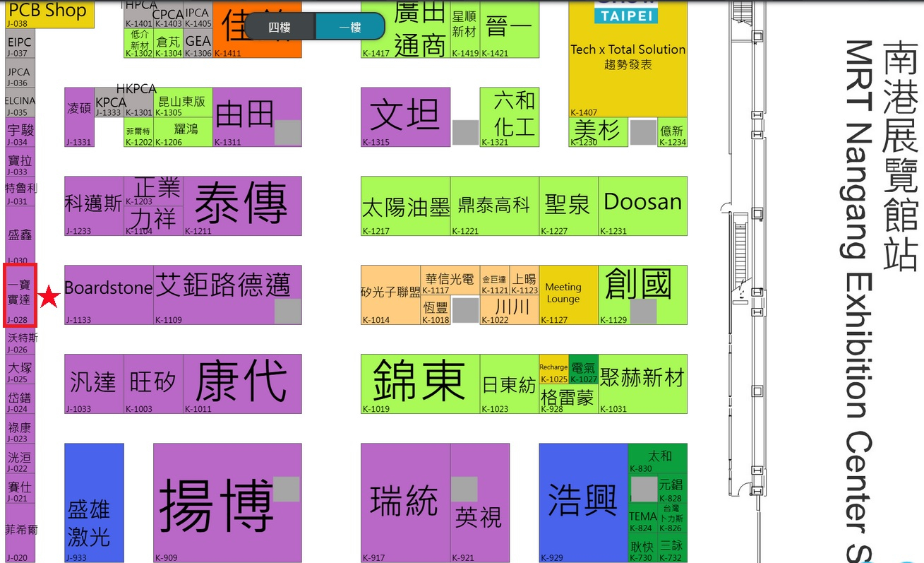Image resolution: width=924 pixels, height=563 pixels.
Task: Click the gray square in 揚博 booth
Action: (x=286, y=490)
